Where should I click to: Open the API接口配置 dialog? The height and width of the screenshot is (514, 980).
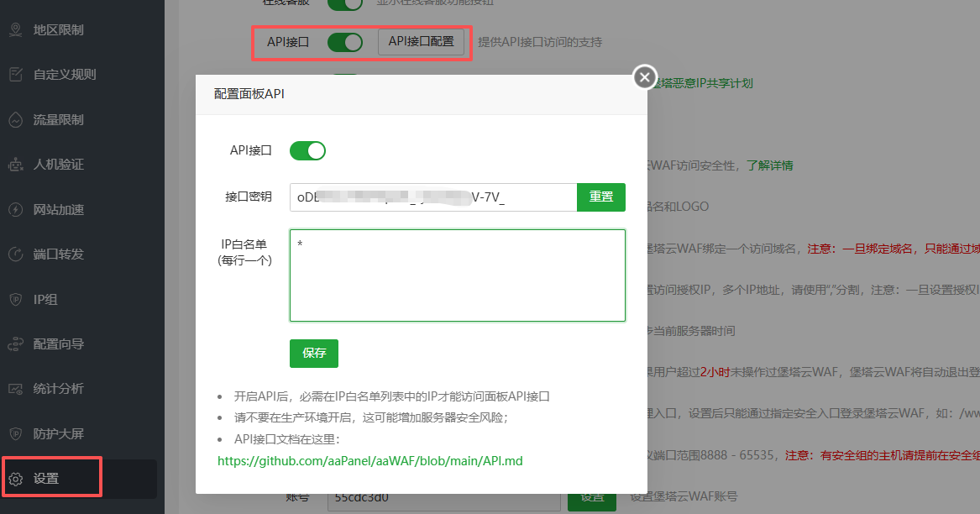[x=422, y=41]
